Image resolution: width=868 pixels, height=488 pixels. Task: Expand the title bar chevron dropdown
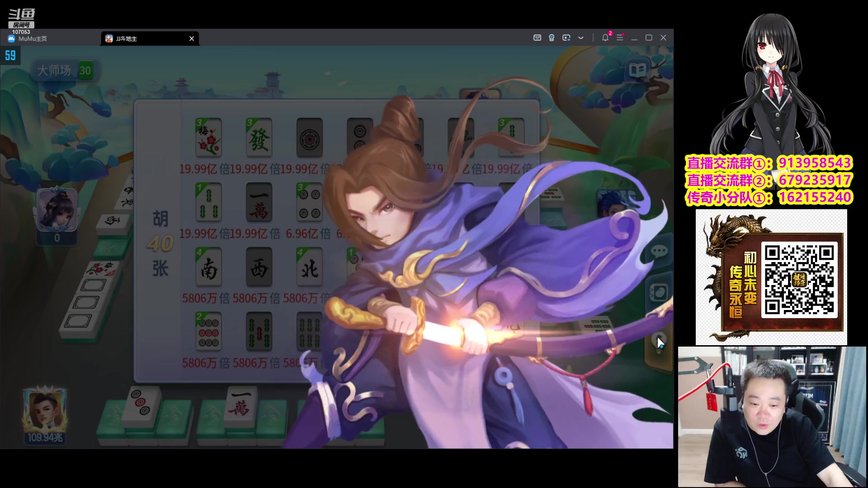[x=581, y=38]
